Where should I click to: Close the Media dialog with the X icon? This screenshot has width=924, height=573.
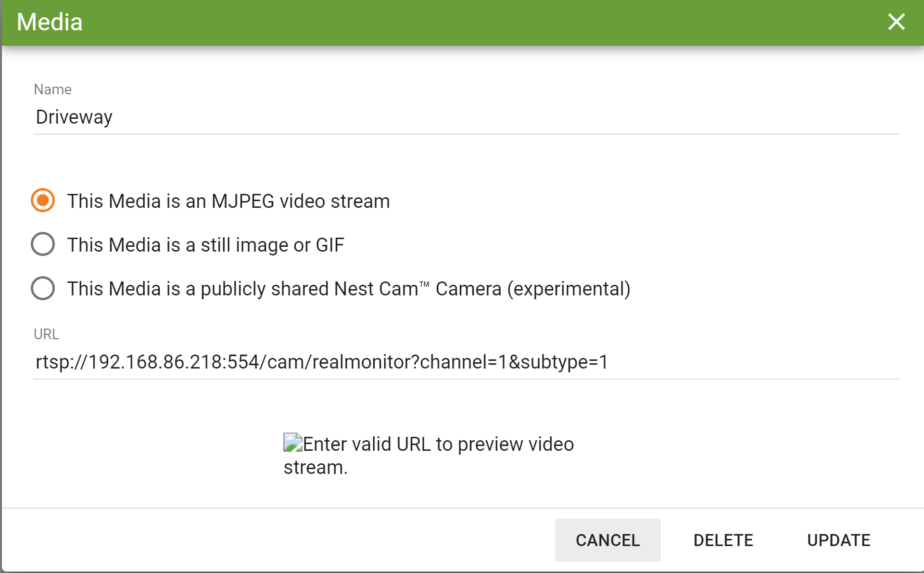click(896, 22)
